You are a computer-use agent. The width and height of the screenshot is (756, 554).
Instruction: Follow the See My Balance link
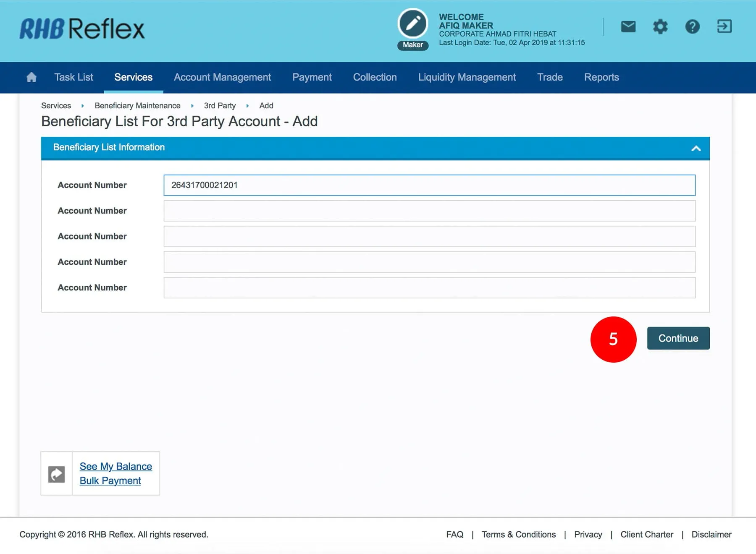point(115,466)
